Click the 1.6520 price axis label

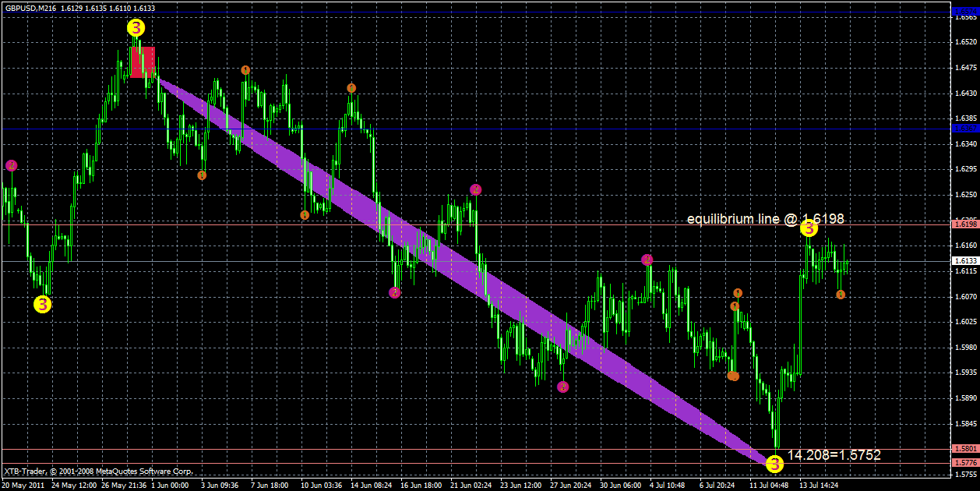click(x=966, y=42)
